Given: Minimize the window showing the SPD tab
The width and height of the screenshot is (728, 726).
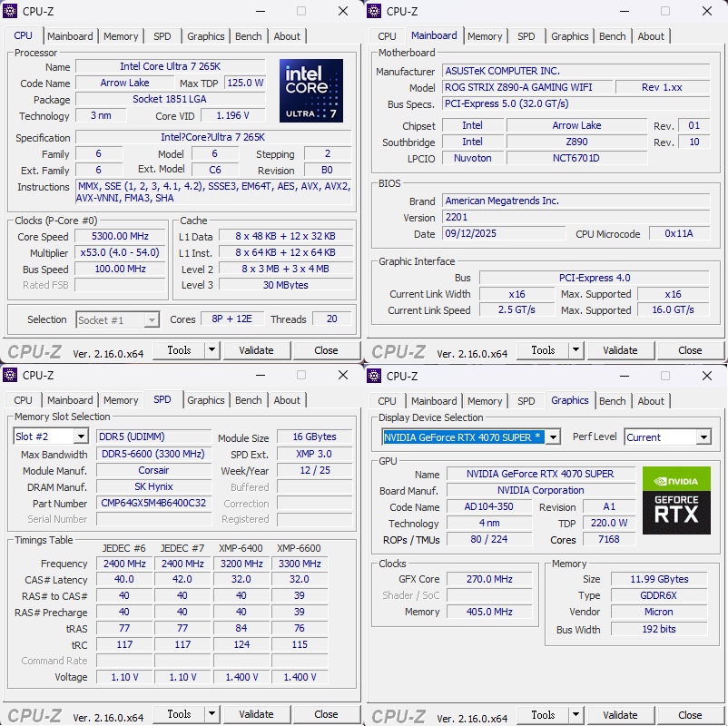Looking at the screenshot, I should [260, 375].
